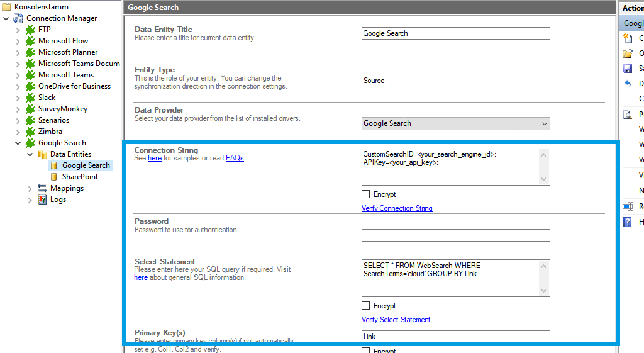Click the Save disk icon in Actions pane
Image resolution: width=644 pixels, height=353 pixels.
(627, 69)
